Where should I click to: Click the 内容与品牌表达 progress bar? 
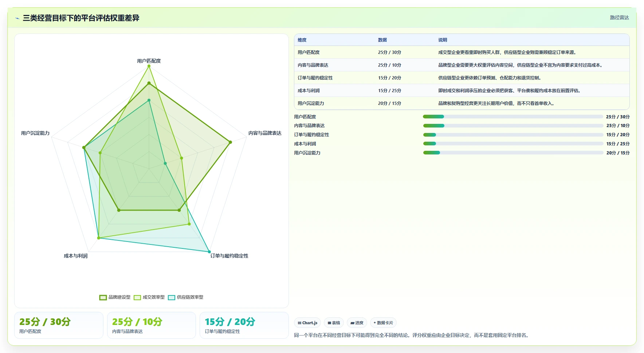[513, 126]
